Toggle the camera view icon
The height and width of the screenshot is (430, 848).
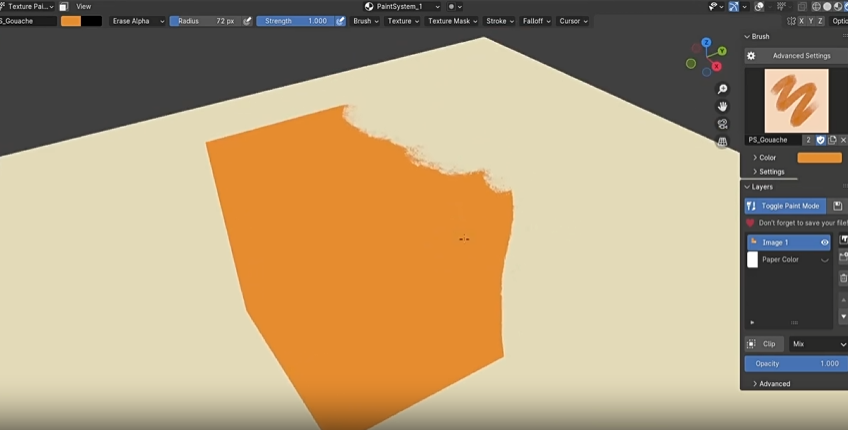722,125
